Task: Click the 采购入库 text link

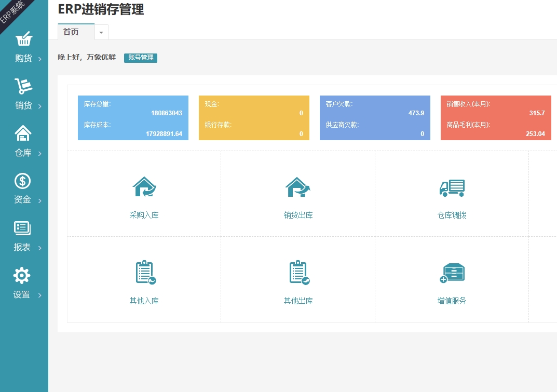Action: click(144, 215)
